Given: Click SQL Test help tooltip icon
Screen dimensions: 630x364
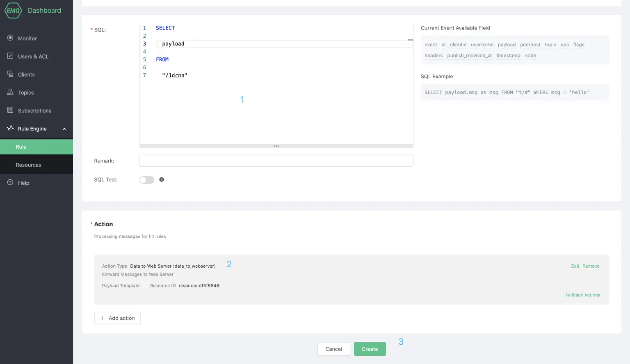Looking at the screenshot, I should pos(162,180).
